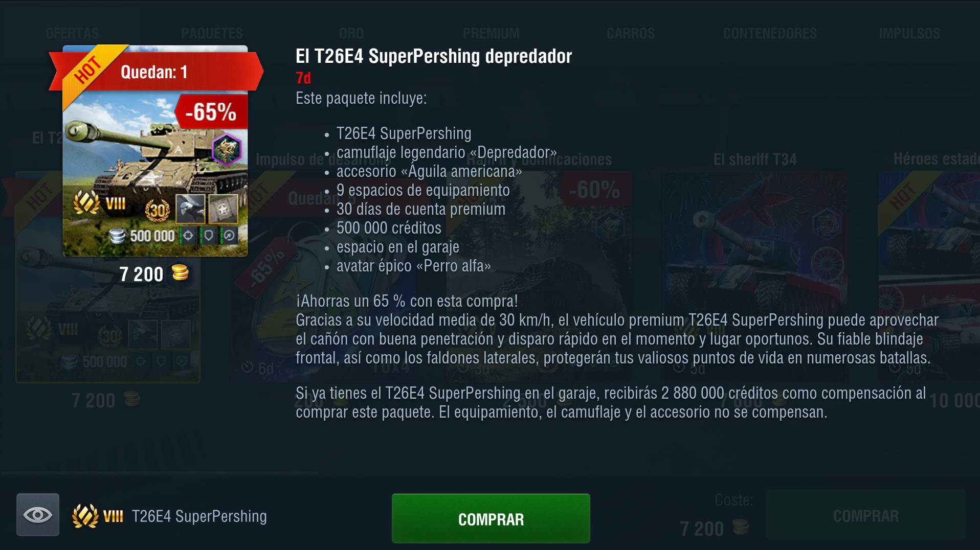Image resolution: width=980 pixels, height=550 pixels.
Task: Click the star flag avatar icon
Action: (223, 209)
